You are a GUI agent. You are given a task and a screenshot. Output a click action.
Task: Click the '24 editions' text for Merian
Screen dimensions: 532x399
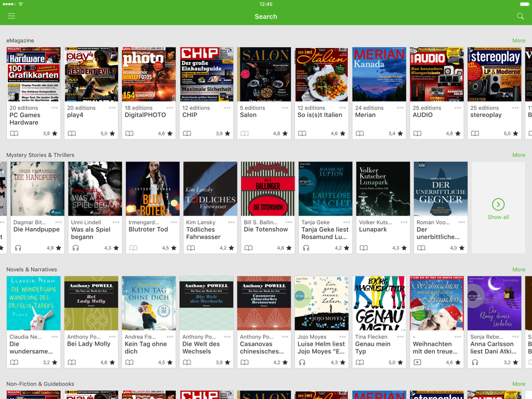[369, 108]
